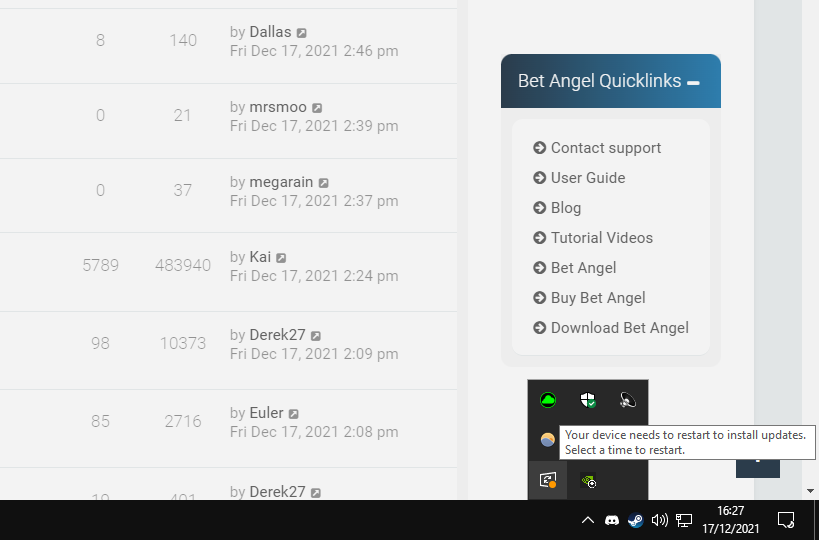Click the satellite dish tray icon
The height and width of the screenshot is (540, 819).
click(x=627, y=400)
